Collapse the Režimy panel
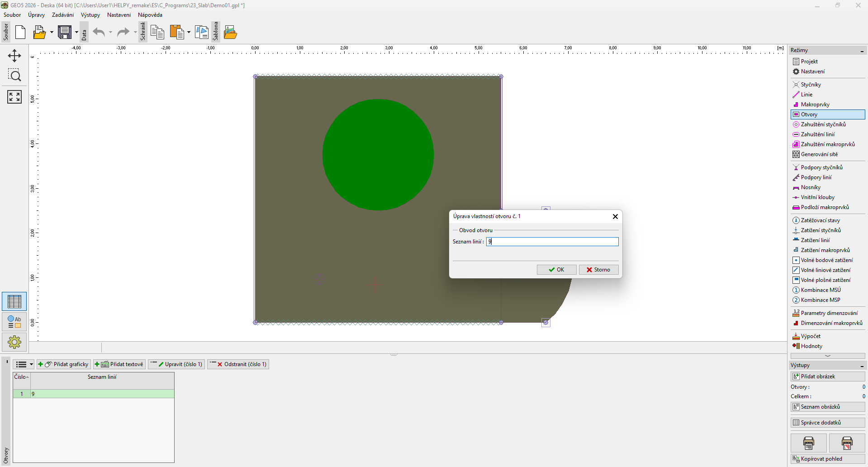 [862, 51]
